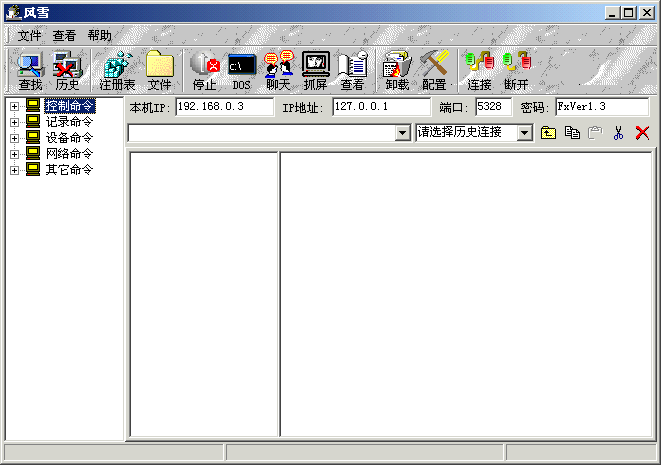Viewport: 661px width, 465px height.
Task: Click the 查找 (Find) toolbar icon
Action: tap(30, 70)
